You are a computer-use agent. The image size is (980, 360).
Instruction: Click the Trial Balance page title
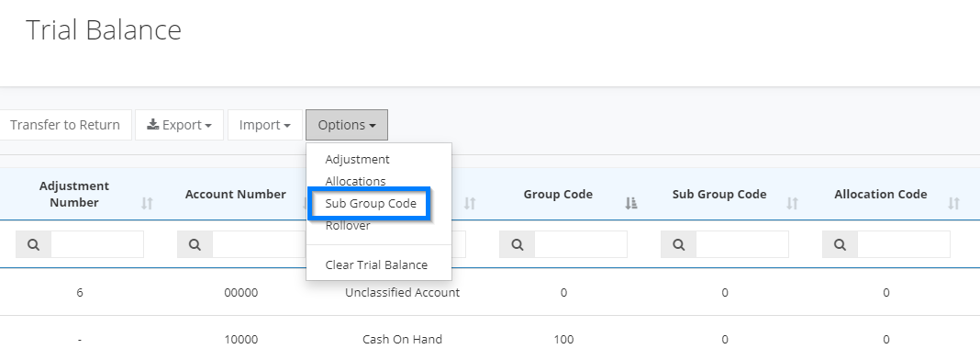(104, 30)
